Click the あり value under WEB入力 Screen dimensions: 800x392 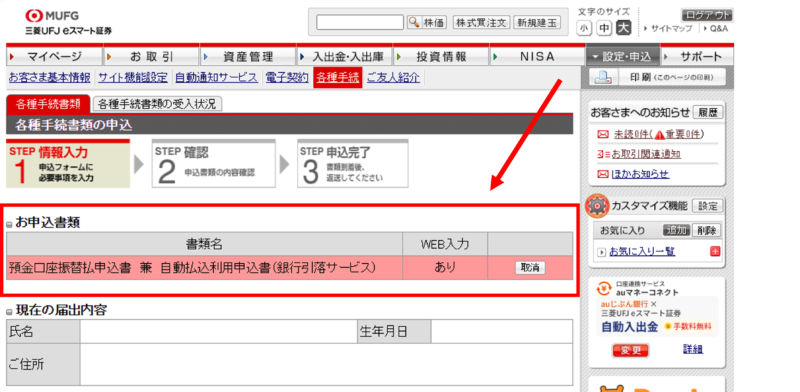click(445, 267)
